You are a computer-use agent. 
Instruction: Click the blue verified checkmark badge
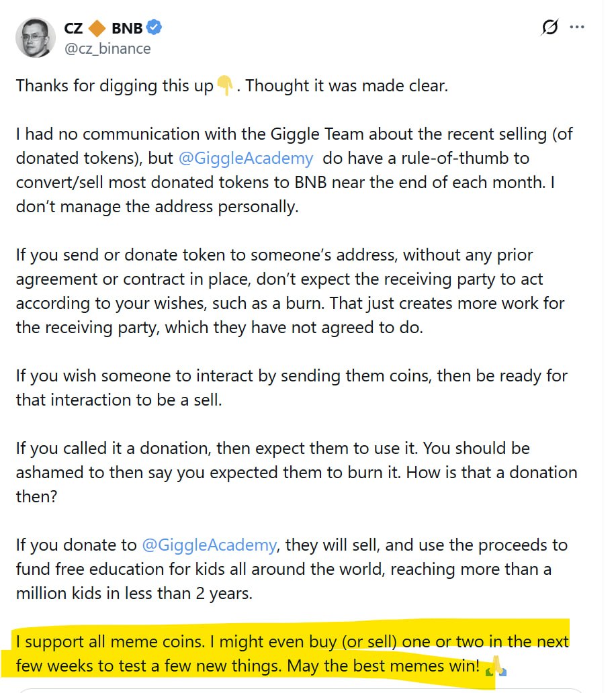pyautogui.click(x=154, y=28)
